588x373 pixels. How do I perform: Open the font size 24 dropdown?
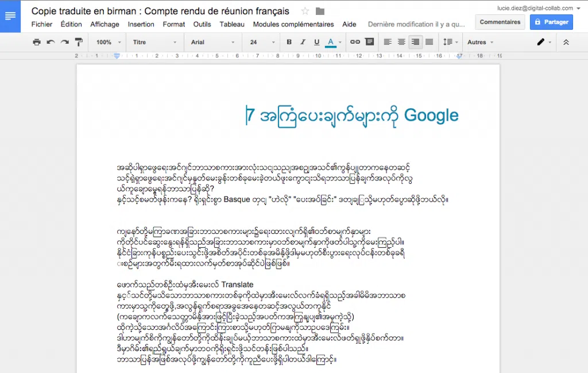tap(262, 42)
